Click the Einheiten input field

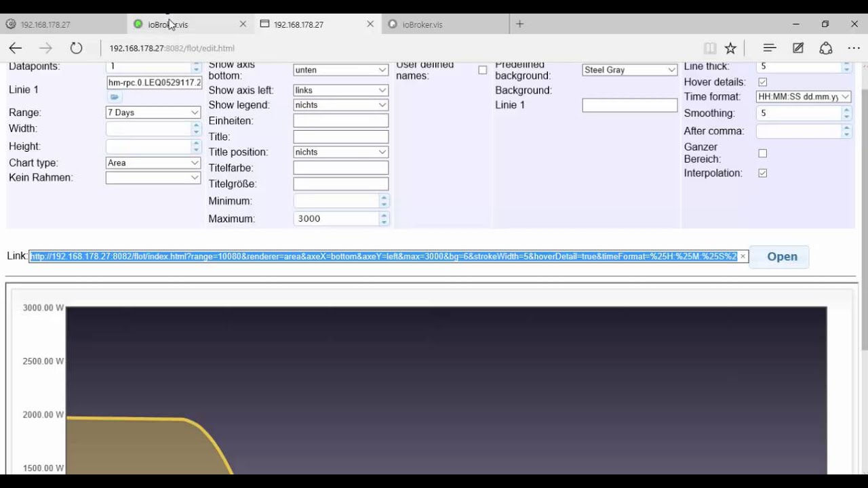[x=340, y=121]
